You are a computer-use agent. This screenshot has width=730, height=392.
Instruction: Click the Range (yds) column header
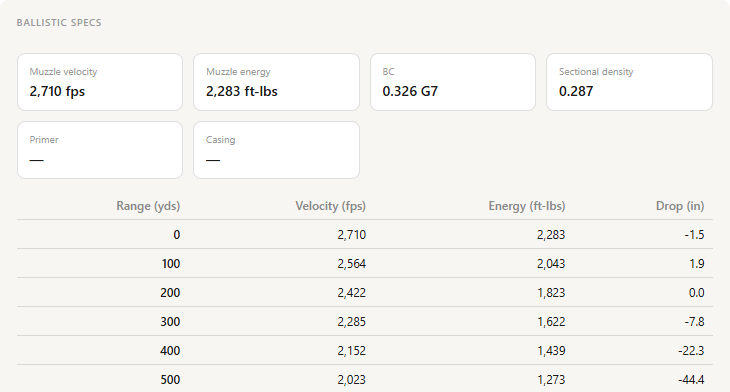pos(148,206)
